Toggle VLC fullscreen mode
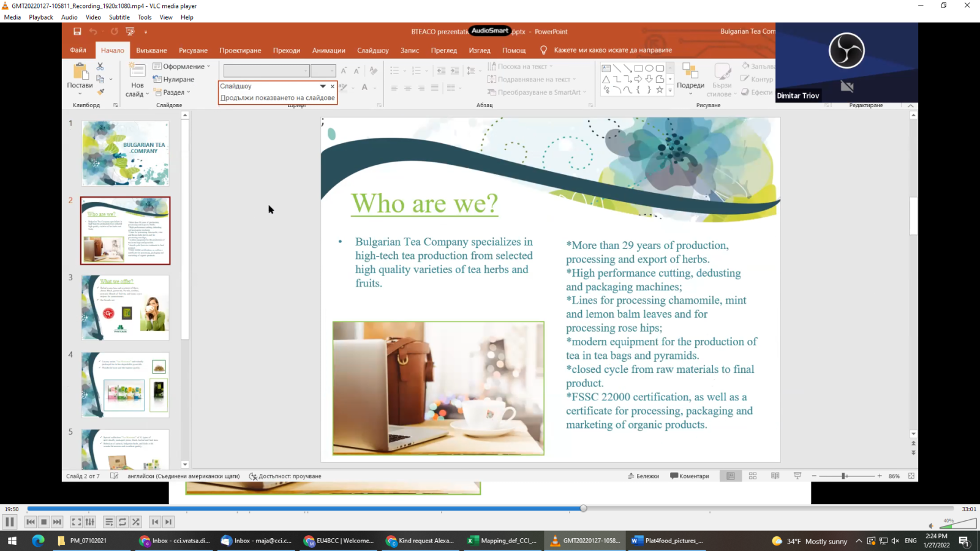980x551 pixels. coord(77,522)
